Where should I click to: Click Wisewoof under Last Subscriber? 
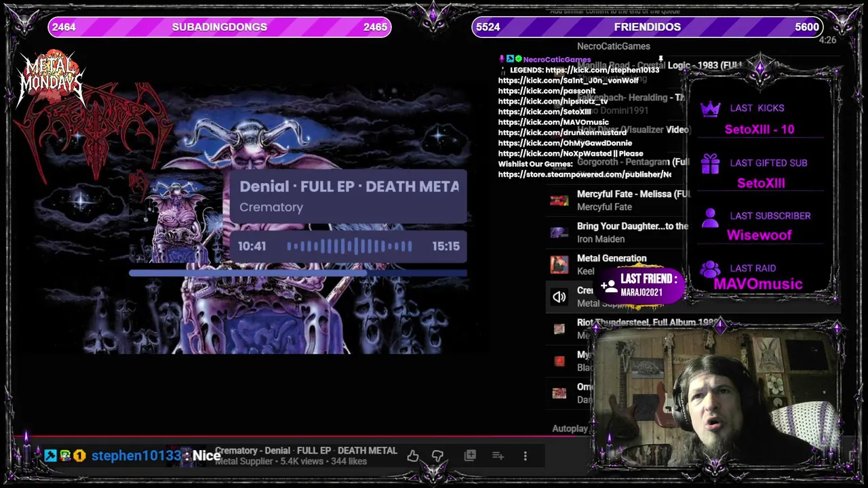(x=759, y=235)
